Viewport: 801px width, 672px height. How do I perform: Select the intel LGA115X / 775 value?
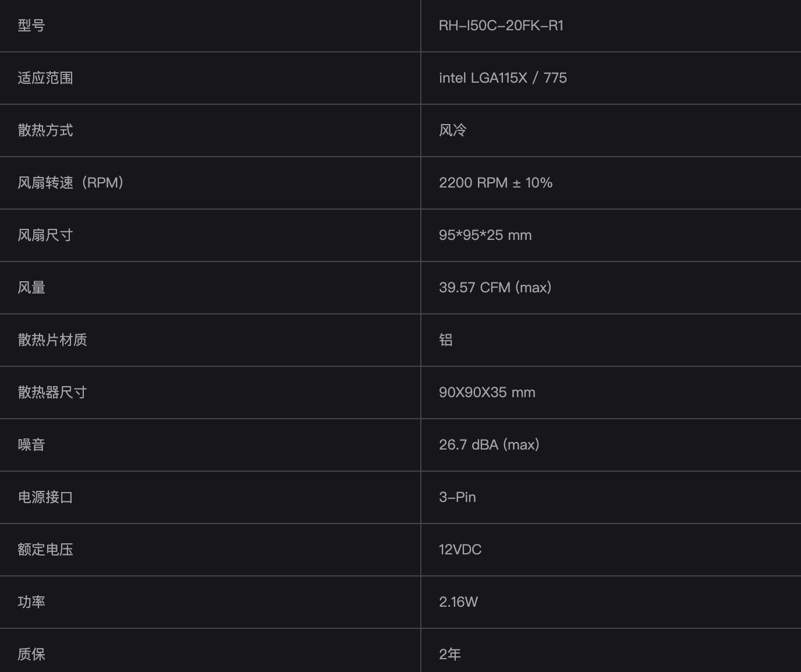coord(502,78)
